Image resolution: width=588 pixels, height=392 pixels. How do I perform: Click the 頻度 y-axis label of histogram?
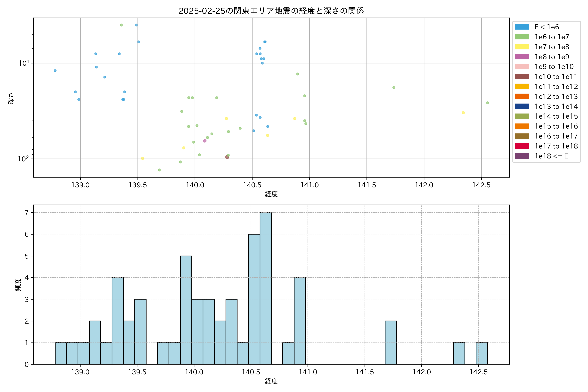click(18, 285)
